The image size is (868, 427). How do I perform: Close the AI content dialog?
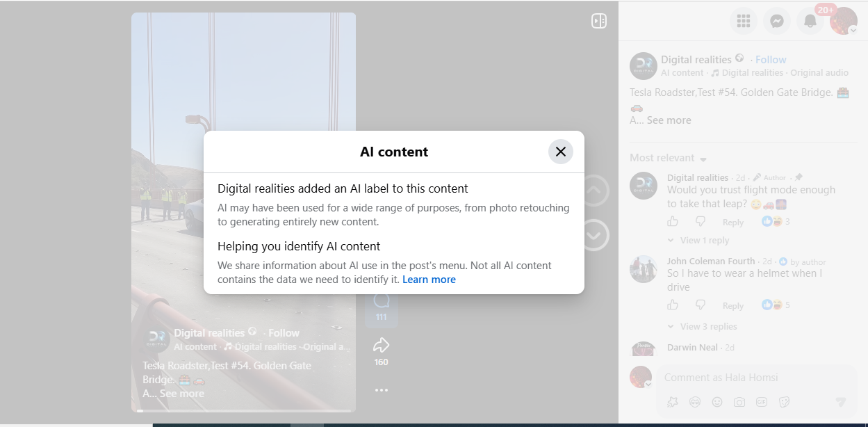[561, 152]
